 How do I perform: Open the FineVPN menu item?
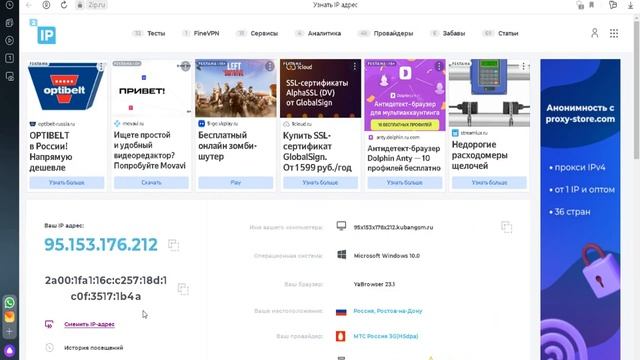[x=206, y=33]
